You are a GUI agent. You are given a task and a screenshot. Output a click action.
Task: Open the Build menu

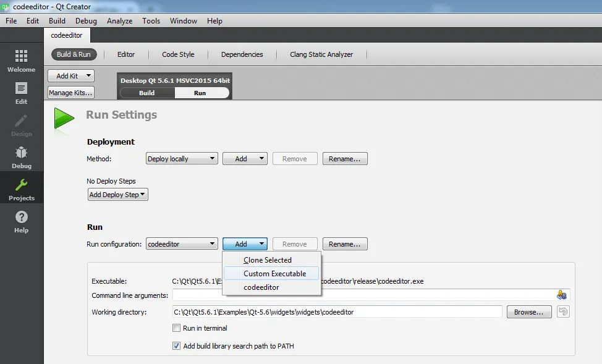tap(57, 21)
